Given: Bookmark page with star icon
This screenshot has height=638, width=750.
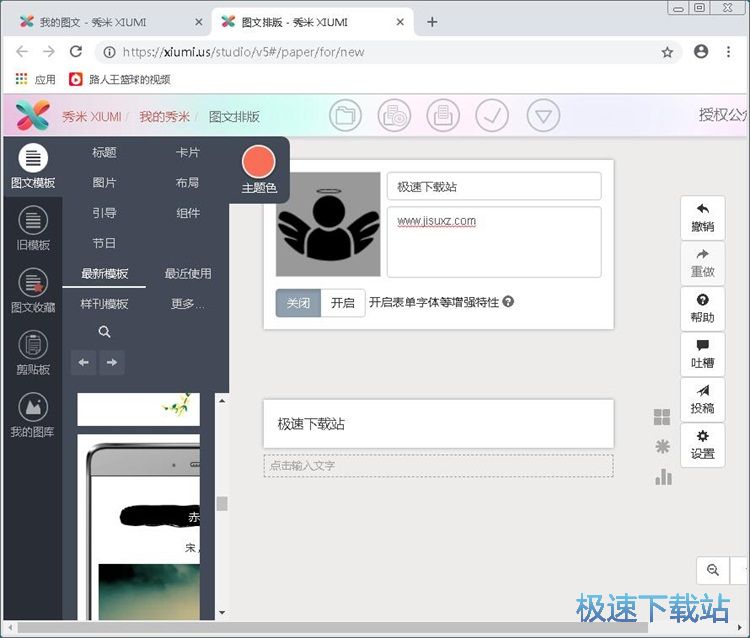Looking at the screenshot, I should tap(667, 52).
